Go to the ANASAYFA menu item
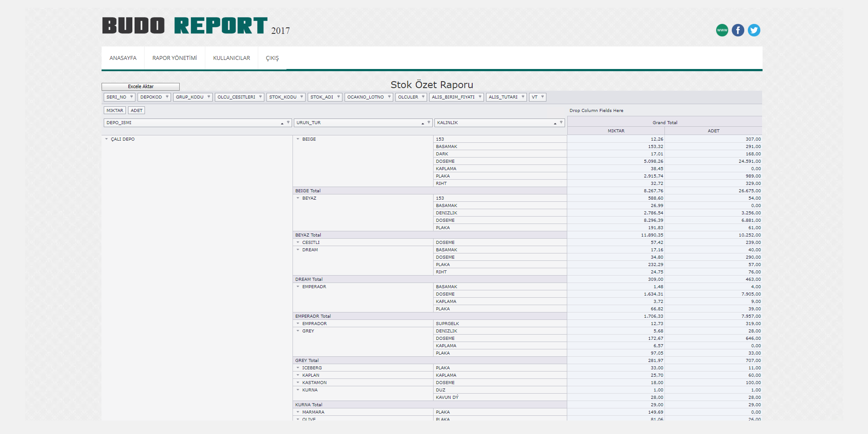 click(123, 58)
